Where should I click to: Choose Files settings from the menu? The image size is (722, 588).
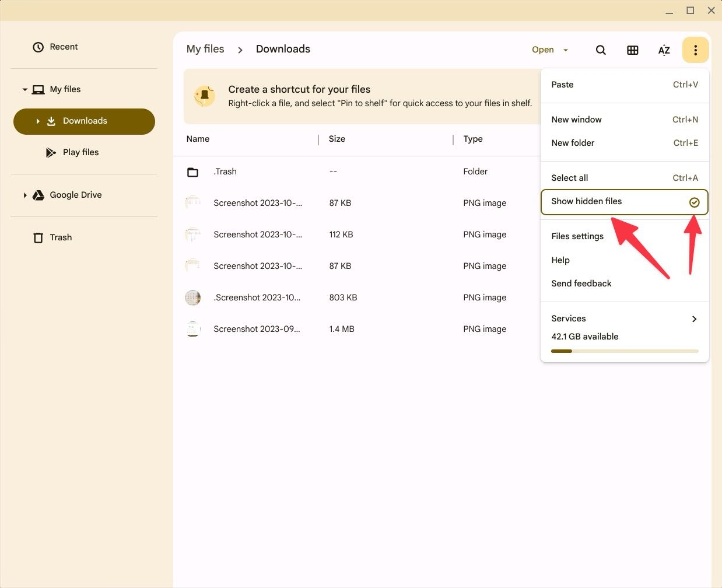[577, 236]
